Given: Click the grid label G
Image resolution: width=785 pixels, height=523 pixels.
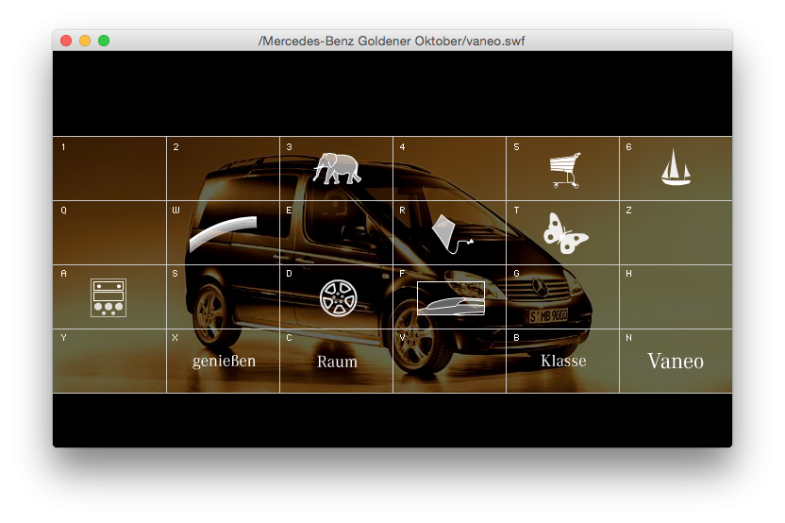Looking at the screenshot, I should pos(517,274).
